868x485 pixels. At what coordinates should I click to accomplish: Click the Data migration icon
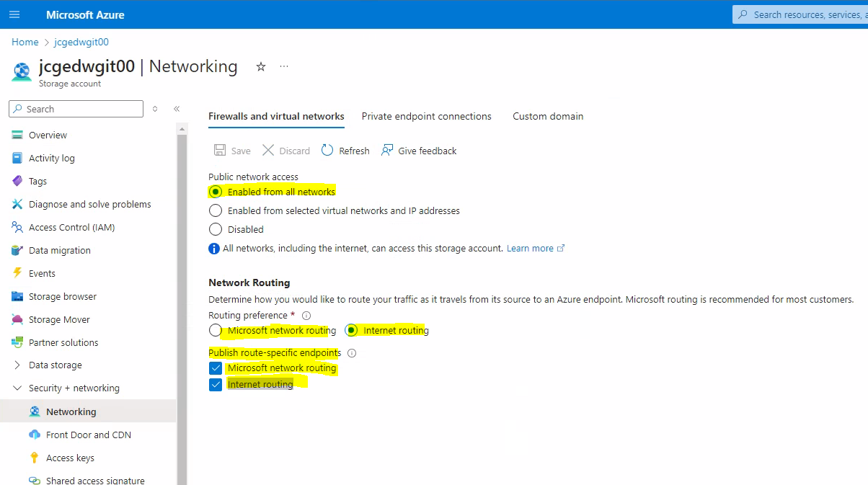coord(17,250)
